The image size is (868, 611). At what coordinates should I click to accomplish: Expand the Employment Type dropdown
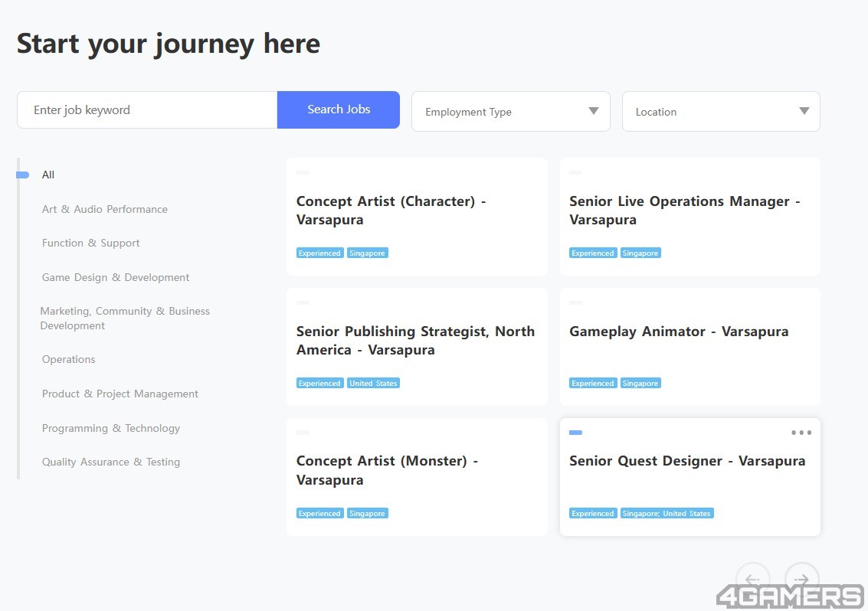pos(510,112)
